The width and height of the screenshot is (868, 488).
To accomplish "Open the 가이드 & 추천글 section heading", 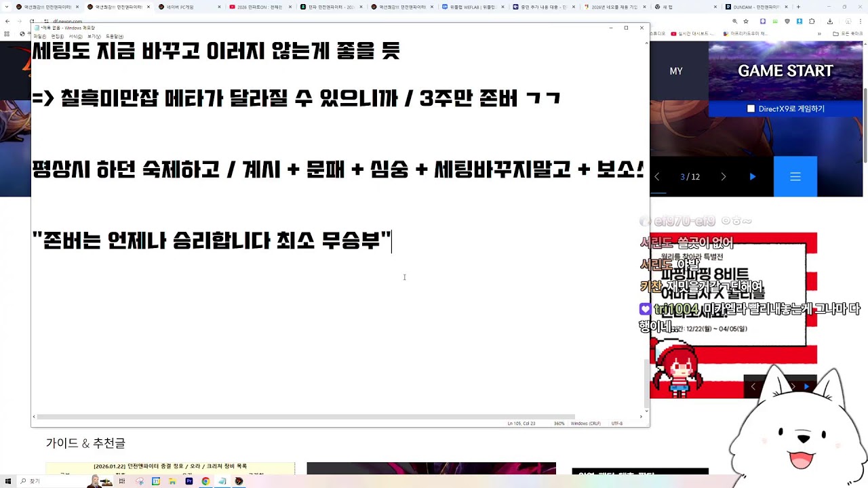I will (85, 443).
